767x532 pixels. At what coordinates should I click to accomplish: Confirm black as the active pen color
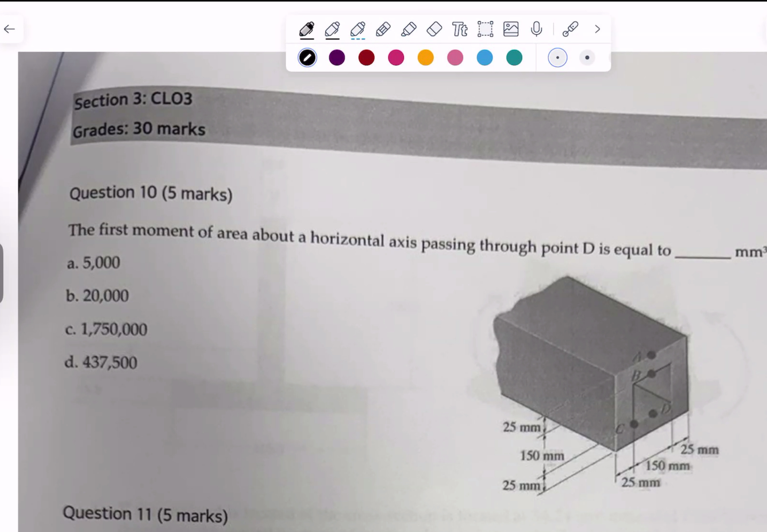(x=307, y=58)
